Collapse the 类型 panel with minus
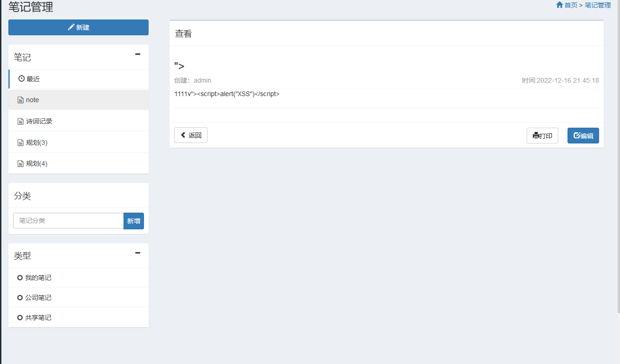 (137, 253)
